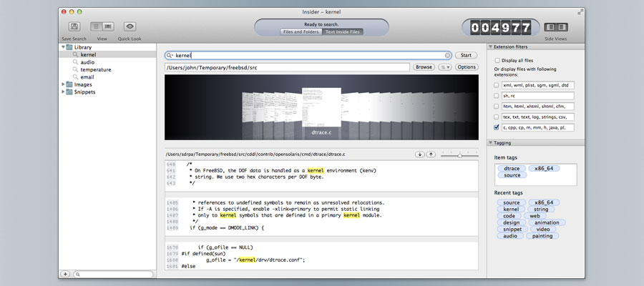
Task: Jump to next match with down arrow
Action: point(419,154)
